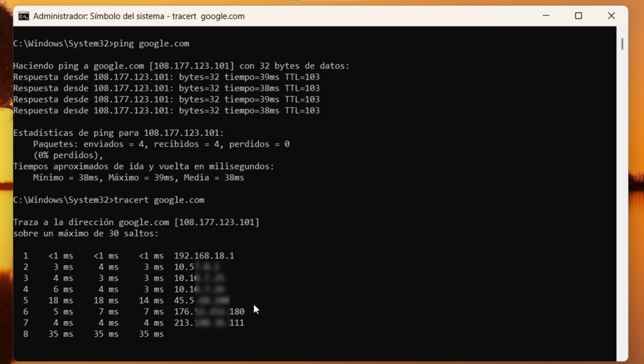
Task: Click the minimize window button
Action: (545, 16)
